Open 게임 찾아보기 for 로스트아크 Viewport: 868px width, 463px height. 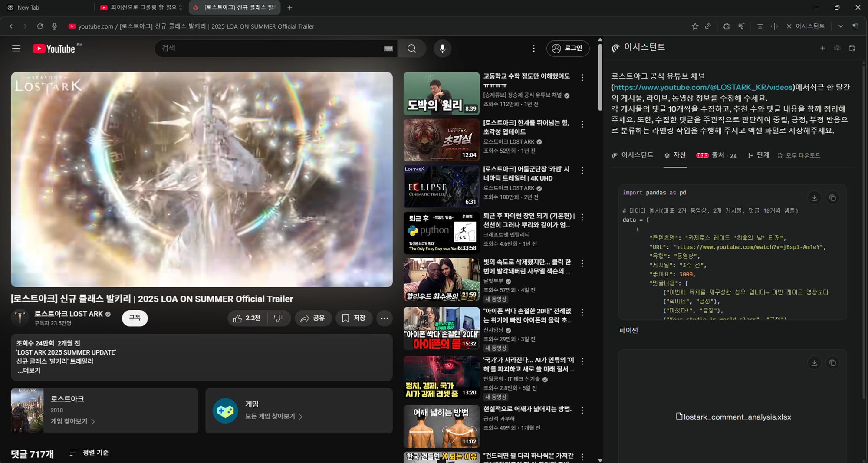(x=72, y=421)
